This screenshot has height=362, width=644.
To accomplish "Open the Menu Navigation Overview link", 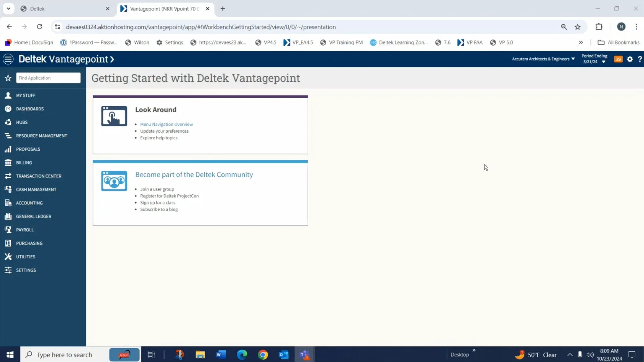I will (166, 124).
